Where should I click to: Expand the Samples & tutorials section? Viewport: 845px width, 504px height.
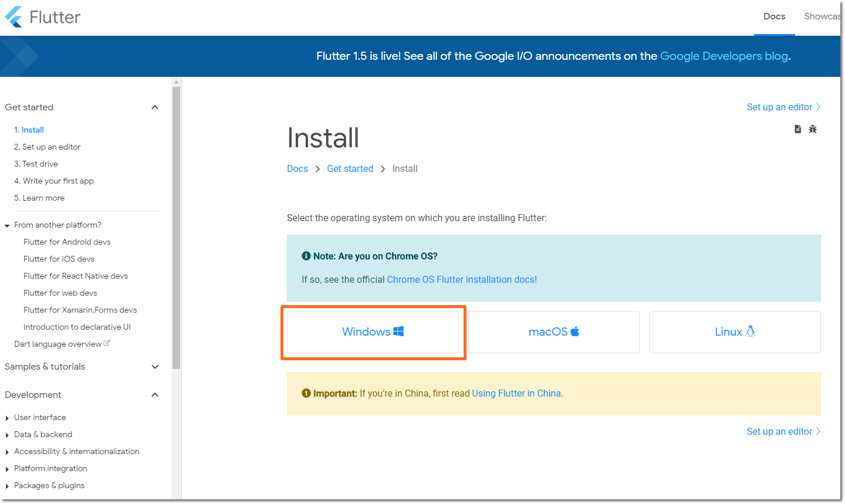coord(155,367)
